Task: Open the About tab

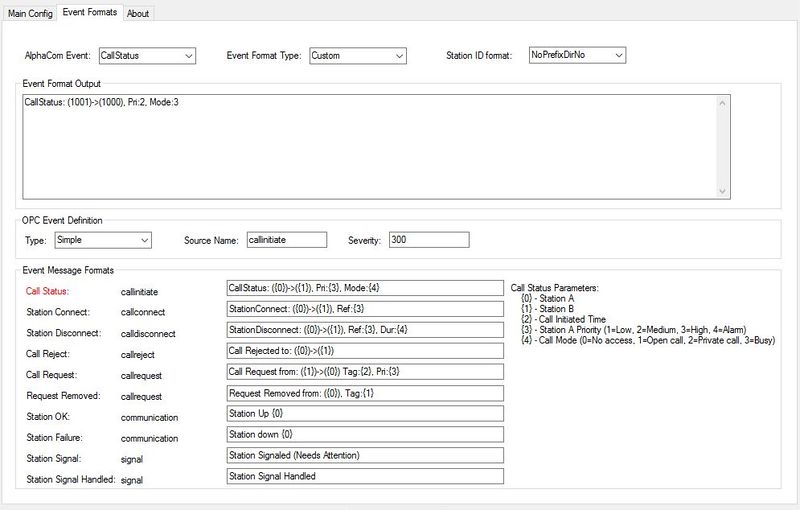Action: coord(138,12)
